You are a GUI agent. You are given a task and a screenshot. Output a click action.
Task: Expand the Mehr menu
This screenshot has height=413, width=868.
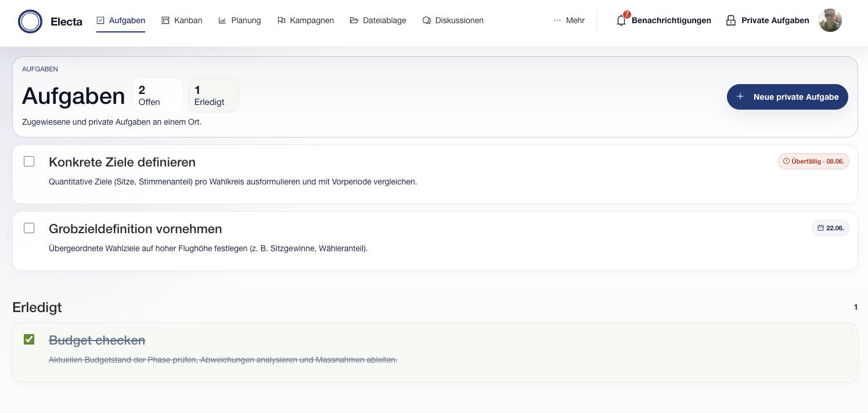[x=569, y=20]
